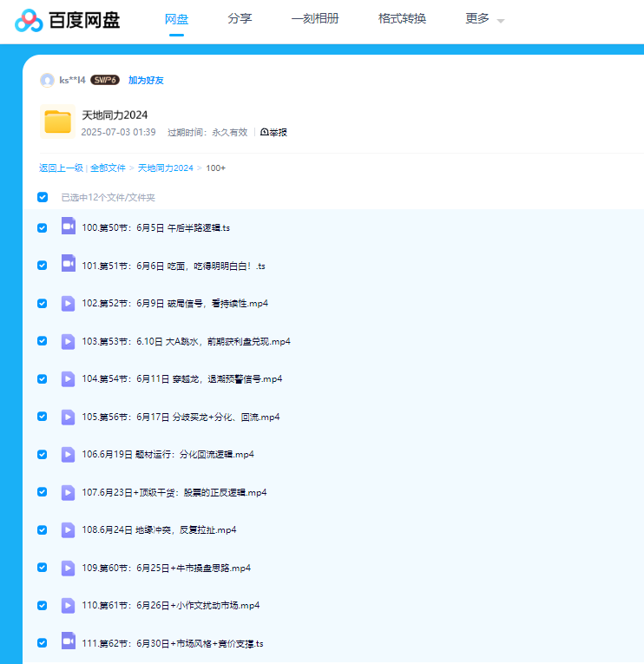
Task: Click the 举报 report button
Action: pos(274,132)
